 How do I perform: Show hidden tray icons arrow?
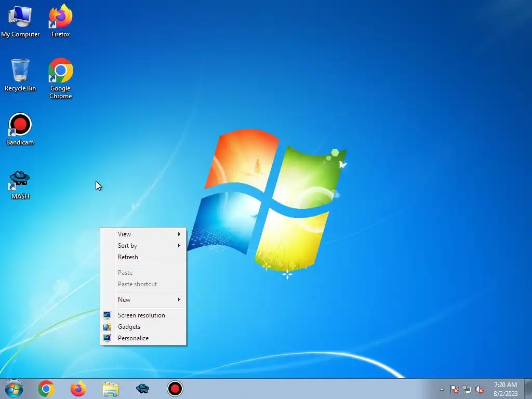[x=442, y=389]
